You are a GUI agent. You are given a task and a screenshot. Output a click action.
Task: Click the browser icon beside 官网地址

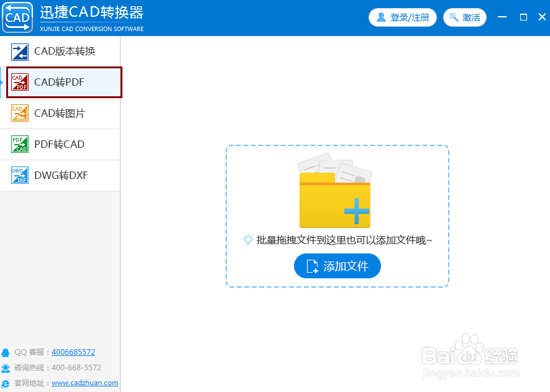[x=6, y=383]
